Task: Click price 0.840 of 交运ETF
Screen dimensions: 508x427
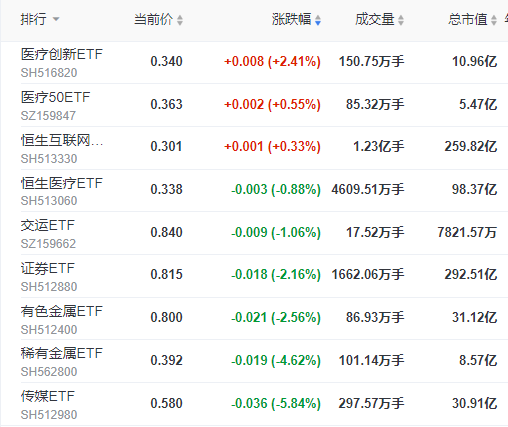Action: (166, 232)
